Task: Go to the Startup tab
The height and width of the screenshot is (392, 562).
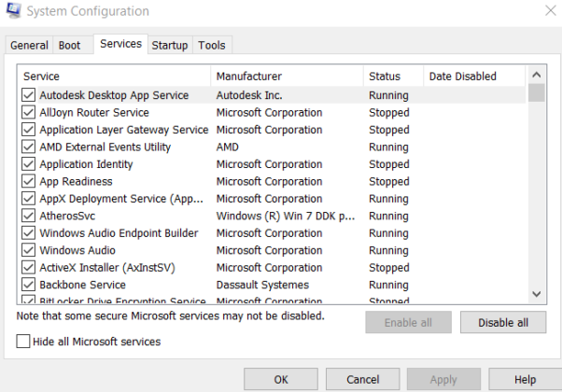Action: click(169, 45)
